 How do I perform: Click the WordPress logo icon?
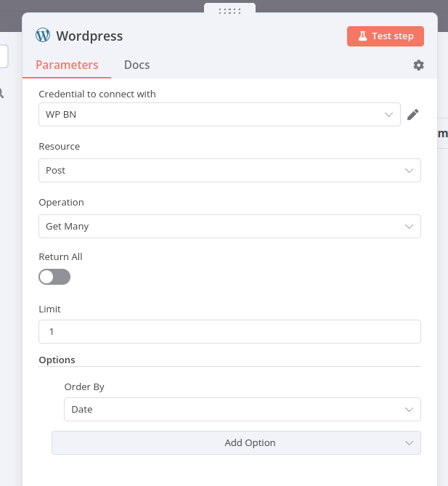coord(43,35)
